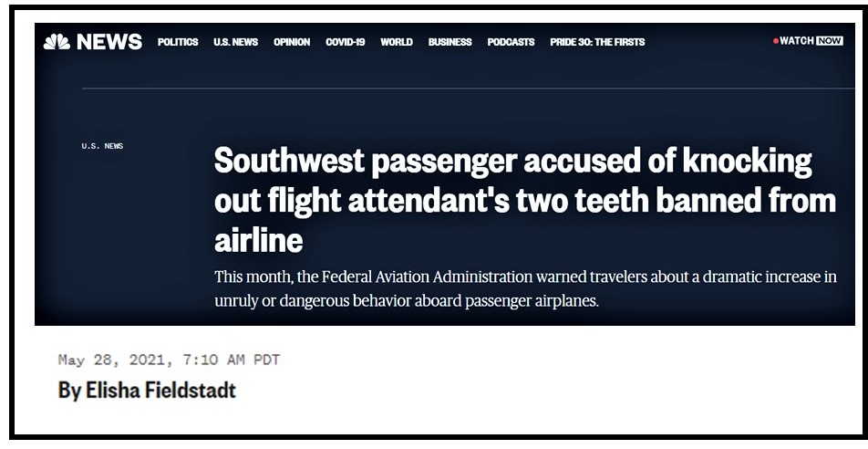Click the NEWS wordmark beside the peacock
This screenshot has height=449, width=868.
[109, 42]
